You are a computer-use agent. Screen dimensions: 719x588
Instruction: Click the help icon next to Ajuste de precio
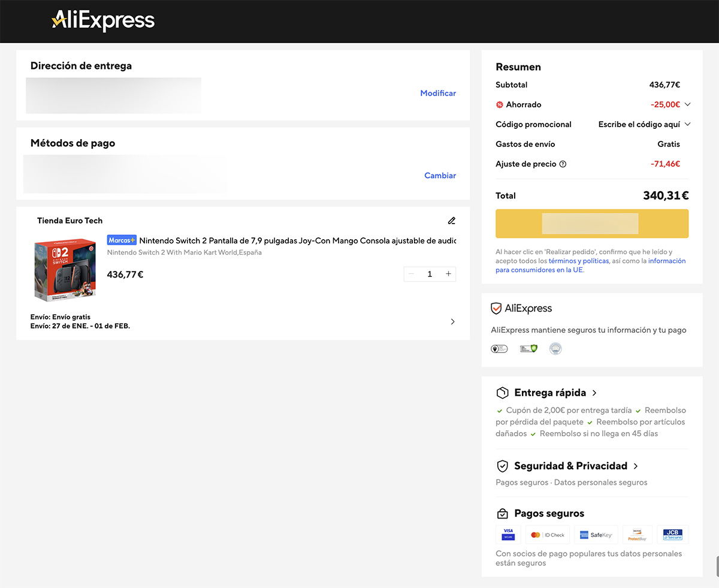point(563,164)
